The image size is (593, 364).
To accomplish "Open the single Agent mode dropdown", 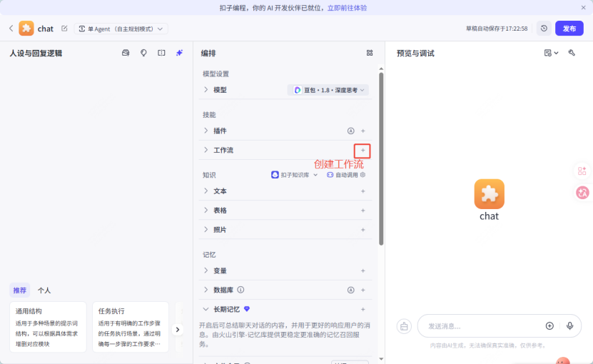I will (121, 29).
